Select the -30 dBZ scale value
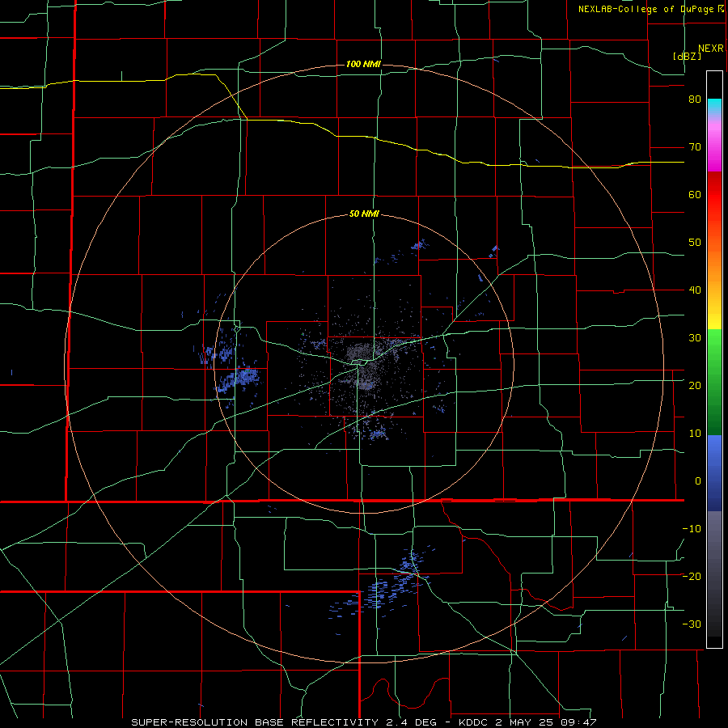The height and width of the screenshot is (728, 728). pos(692,624)
